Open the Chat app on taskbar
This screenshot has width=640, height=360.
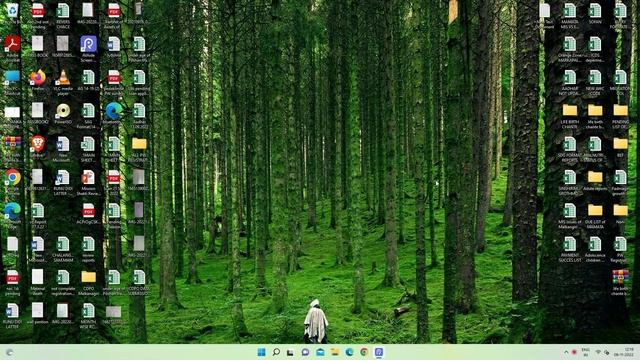click(305, 352)
